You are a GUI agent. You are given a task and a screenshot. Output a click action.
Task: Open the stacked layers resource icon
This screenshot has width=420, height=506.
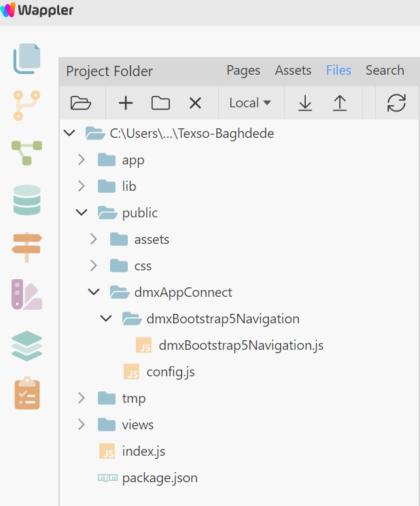pos(27,346)
